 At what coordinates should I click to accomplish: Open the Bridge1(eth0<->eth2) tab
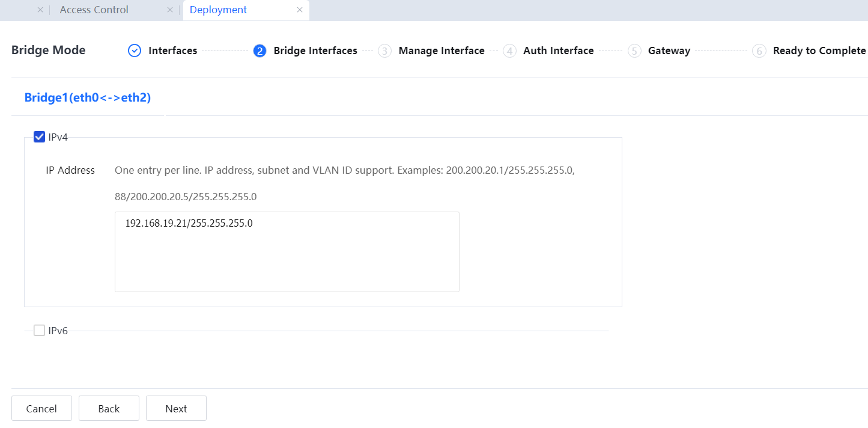click(x=88, y=97)
